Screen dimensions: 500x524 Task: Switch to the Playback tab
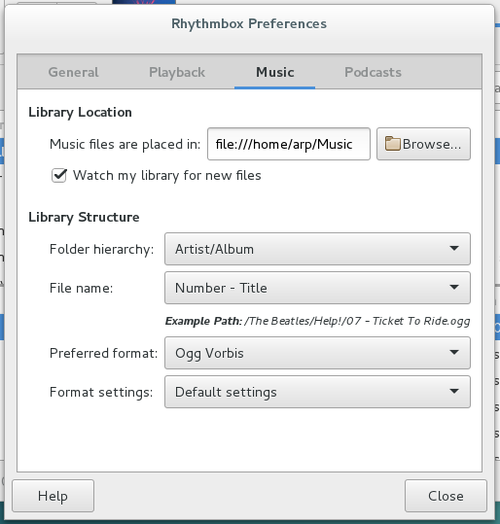tap(177, 72)
